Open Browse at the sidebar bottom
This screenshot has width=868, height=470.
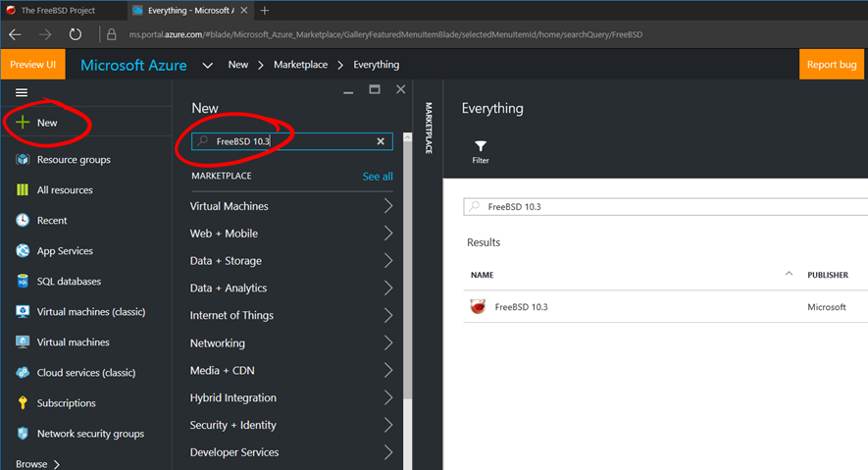click(x=37, y=463)
